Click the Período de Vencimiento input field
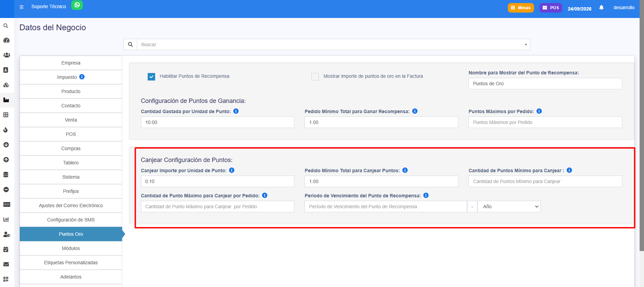The image size is (644, 287). (x=386, y=207)
